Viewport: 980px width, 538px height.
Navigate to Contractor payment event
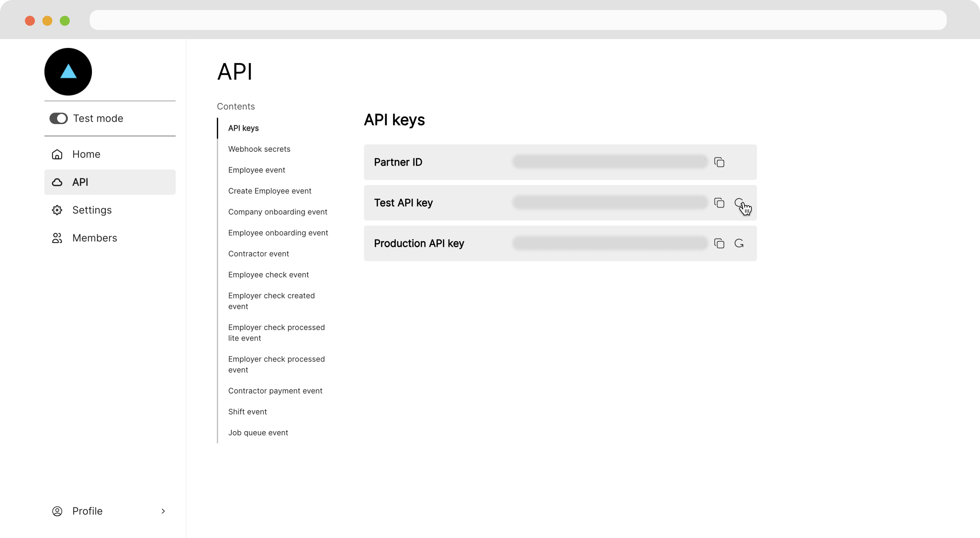point(275,391)
